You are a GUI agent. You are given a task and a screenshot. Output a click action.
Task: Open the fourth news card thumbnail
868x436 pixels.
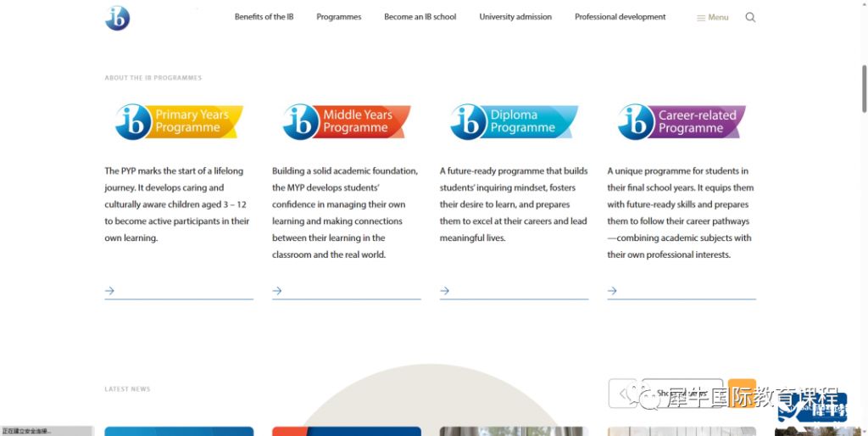pyautogui.click(x=682, y=431)
